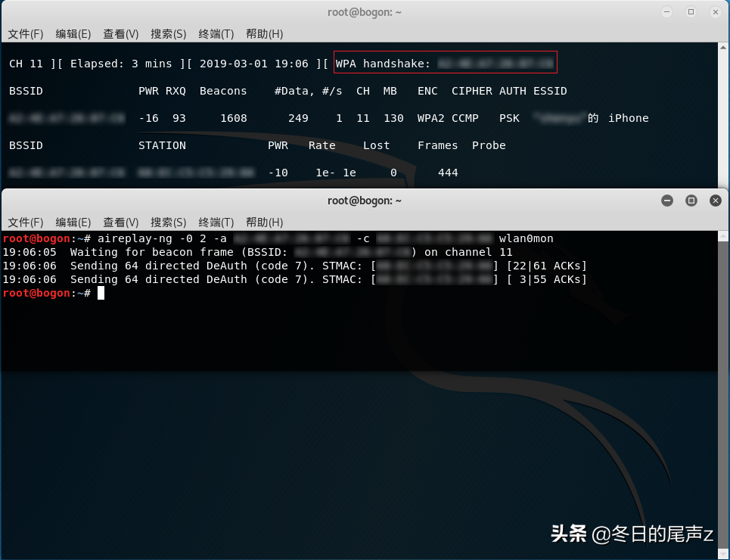Screen dimensions: 730x560
Task: Open 查看(V) menu in back terminal window
Action: point(120,34)
